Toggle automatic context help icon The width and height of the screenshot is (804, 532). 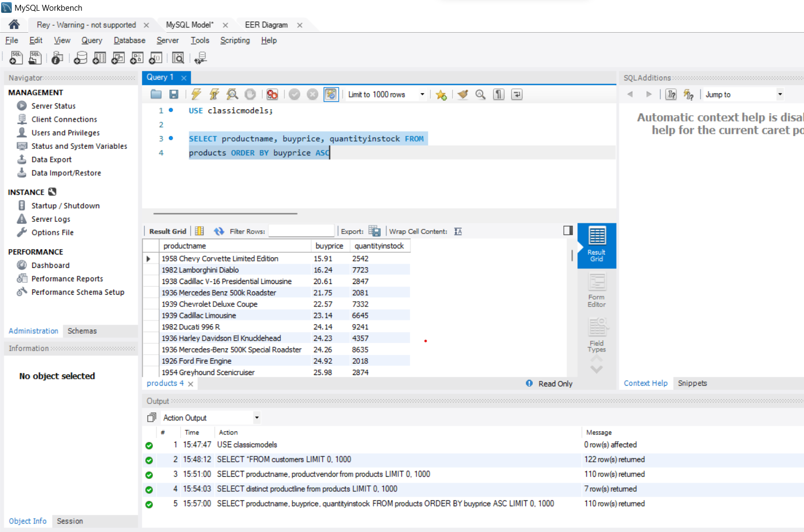pyautogui.click(x=671, y=94)
